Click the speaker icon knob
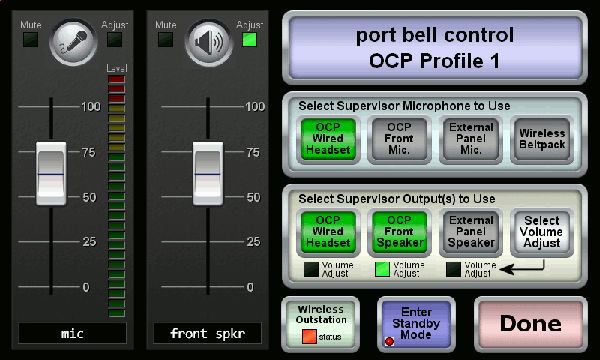This screenshot has width=600, height=360. coord(209,42)
